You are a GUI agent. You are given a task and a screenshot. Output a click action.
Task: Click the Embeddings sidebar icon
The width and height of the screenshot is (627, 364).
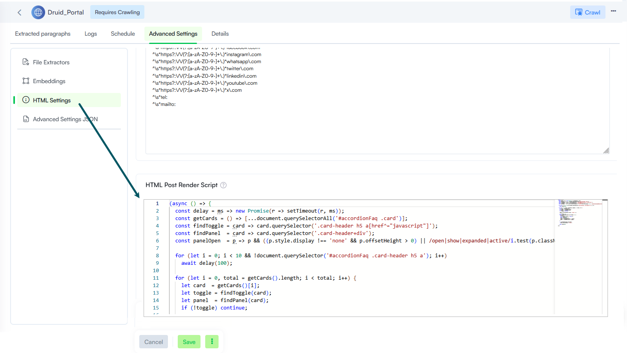[x=26, y=81]
